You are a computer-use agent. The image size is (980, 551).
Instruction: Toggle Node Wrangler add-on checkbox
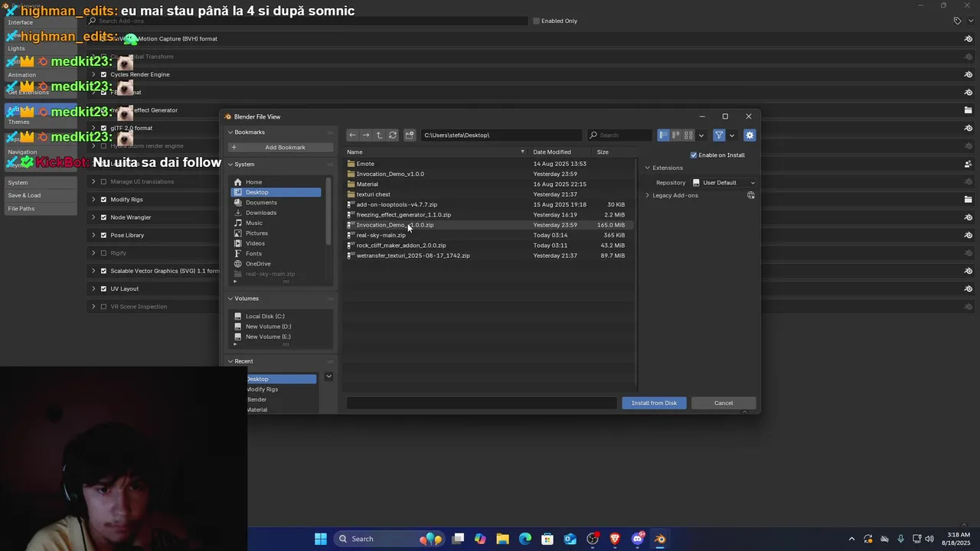(x=104, y=217)
